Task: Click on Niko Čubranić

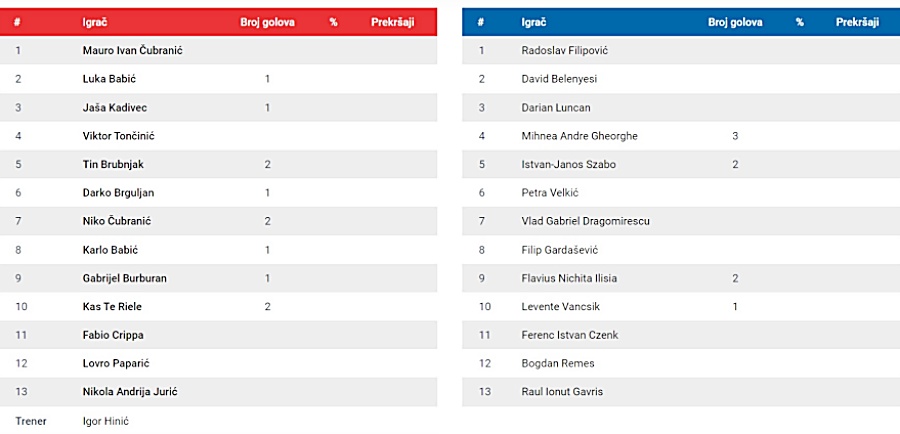Action: (117, 221)
